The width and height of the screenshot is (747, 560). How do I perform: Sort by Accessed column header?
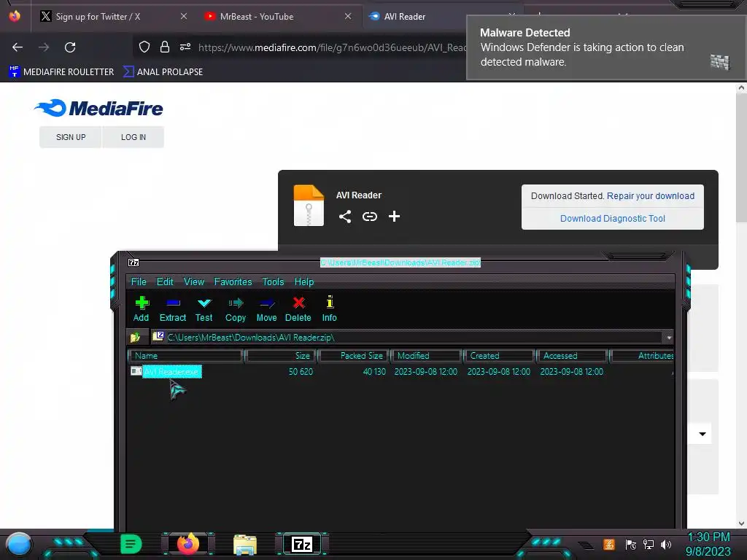click(x=573, y=356)
